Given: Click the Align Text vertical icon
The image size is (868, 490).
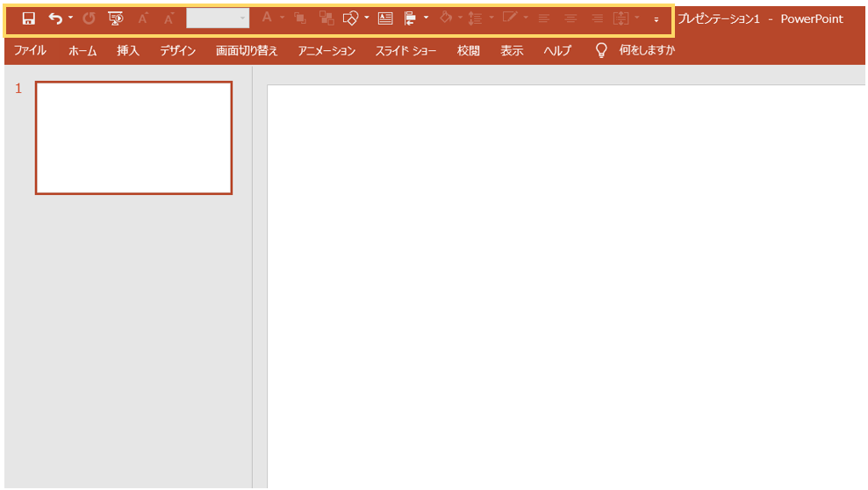Looking at the screenshot, I should (x=621, y=18).
